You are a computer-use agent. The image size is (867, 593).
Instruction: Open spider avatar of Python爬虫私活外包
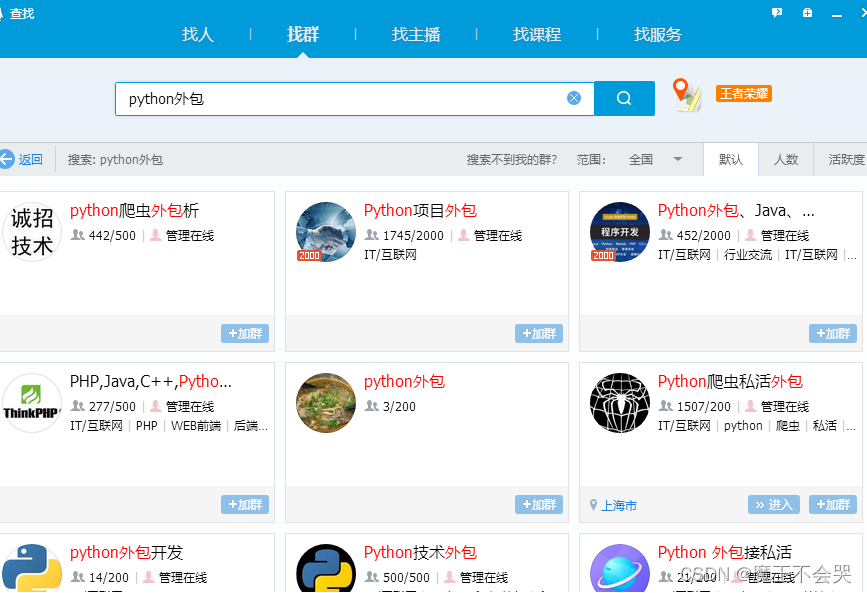tap(620, 403)
